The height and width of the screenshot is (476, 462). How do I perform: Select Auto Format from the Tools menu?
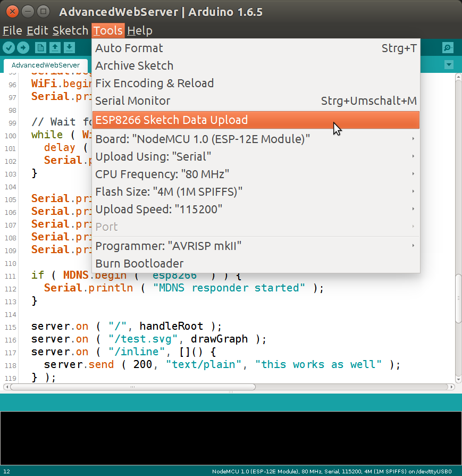(256, 48)
